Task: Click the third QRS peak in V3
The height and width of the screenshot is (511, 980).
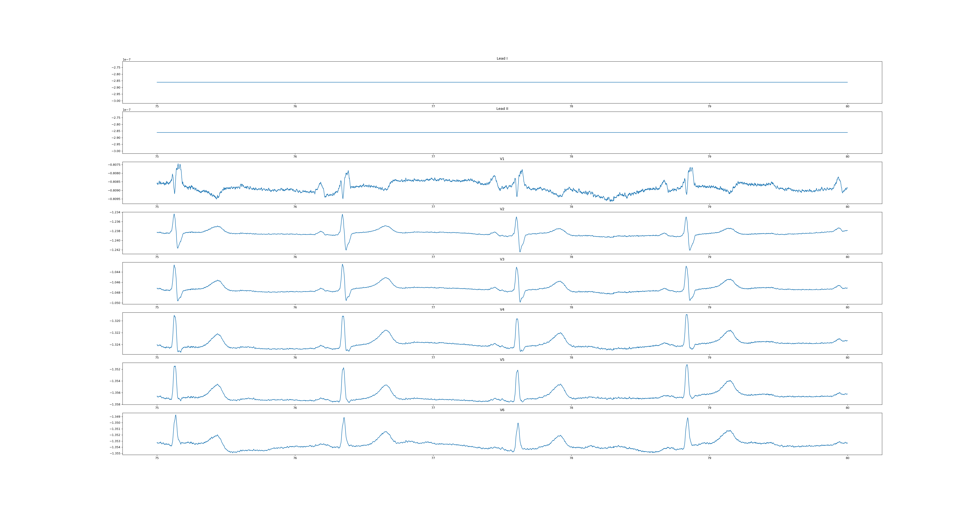Action: coord(516,267)
